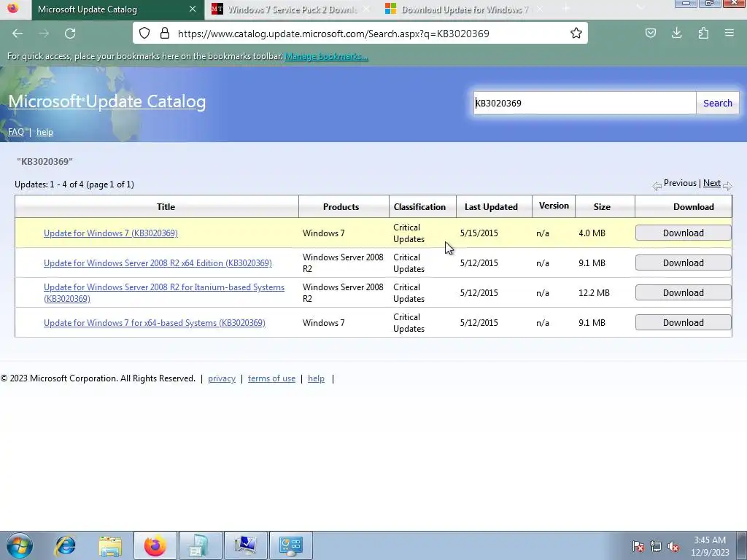Open the Pocket save icon
The image size is (747, 560).
pos(650,33)
